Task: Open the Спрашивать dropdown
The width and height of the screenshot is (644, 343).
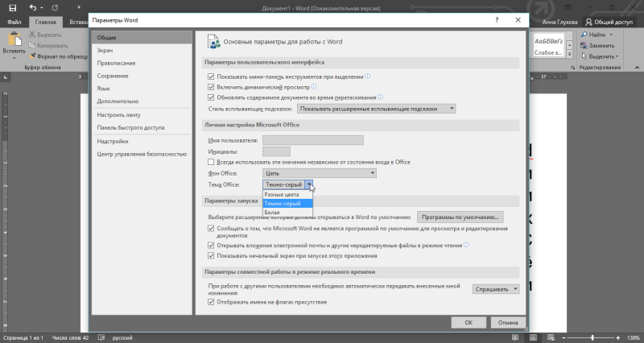Action: tap(496, 289)
